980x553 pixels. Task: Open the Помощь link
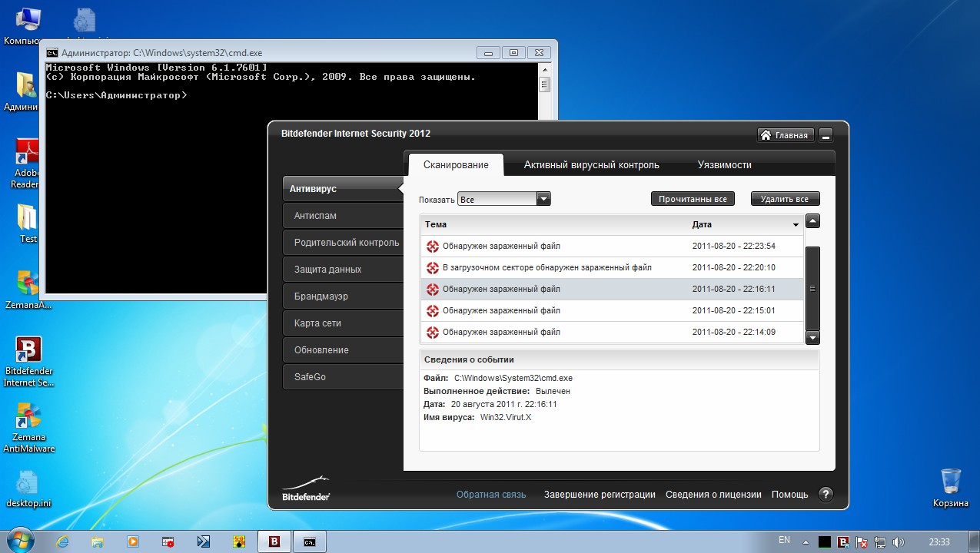(x=789, y=495)
